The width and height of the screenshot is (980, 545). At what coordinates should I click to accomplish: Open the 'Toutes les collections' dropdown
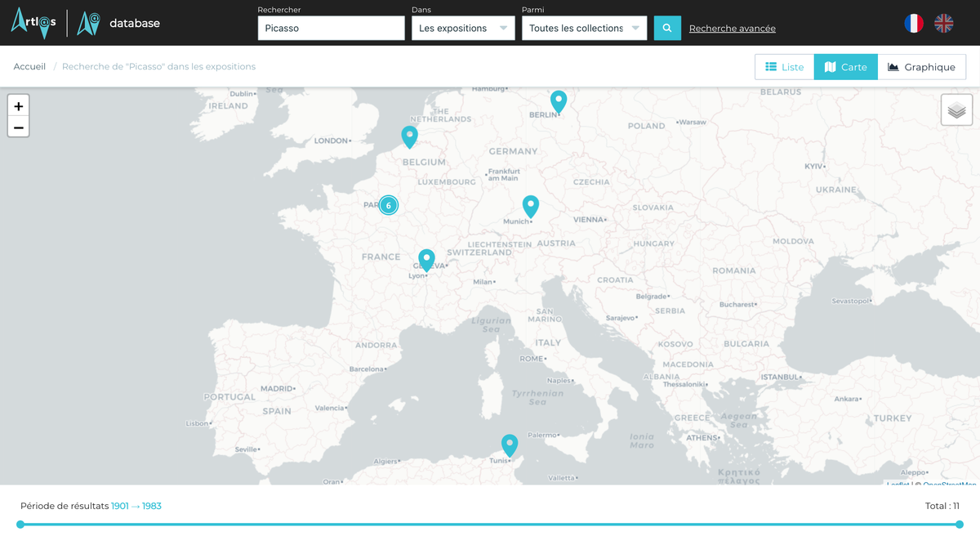tap(584, 28)
